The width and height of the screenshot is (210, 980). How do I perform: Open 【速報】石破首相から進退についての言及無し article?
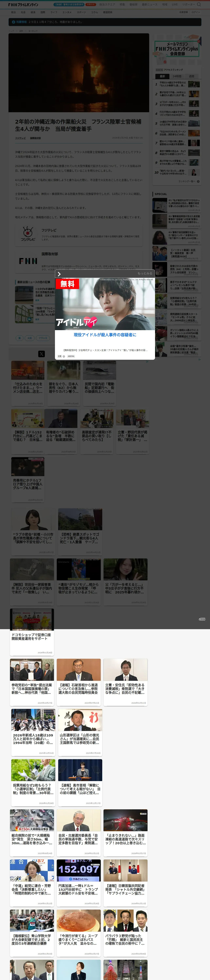point(79,683)
